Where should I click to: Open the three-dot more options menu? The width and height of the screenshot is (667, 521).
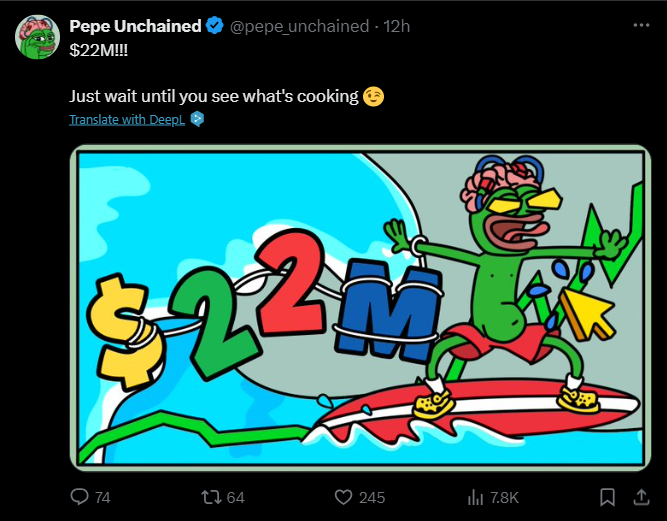(641, 26)
